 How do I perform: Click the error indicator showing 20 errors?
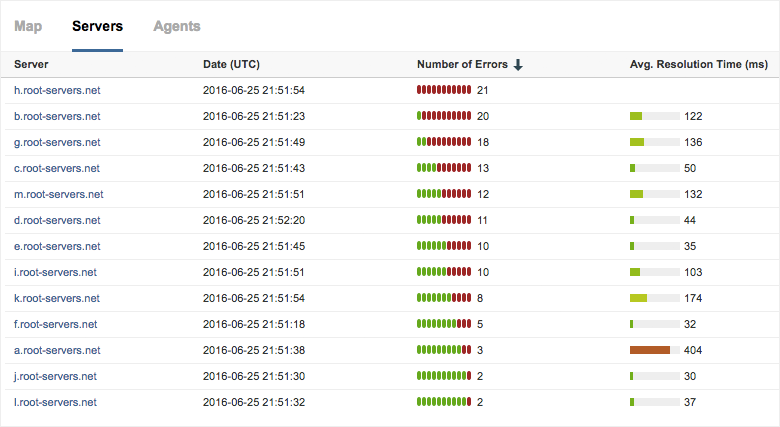click(x=444, y=116)
